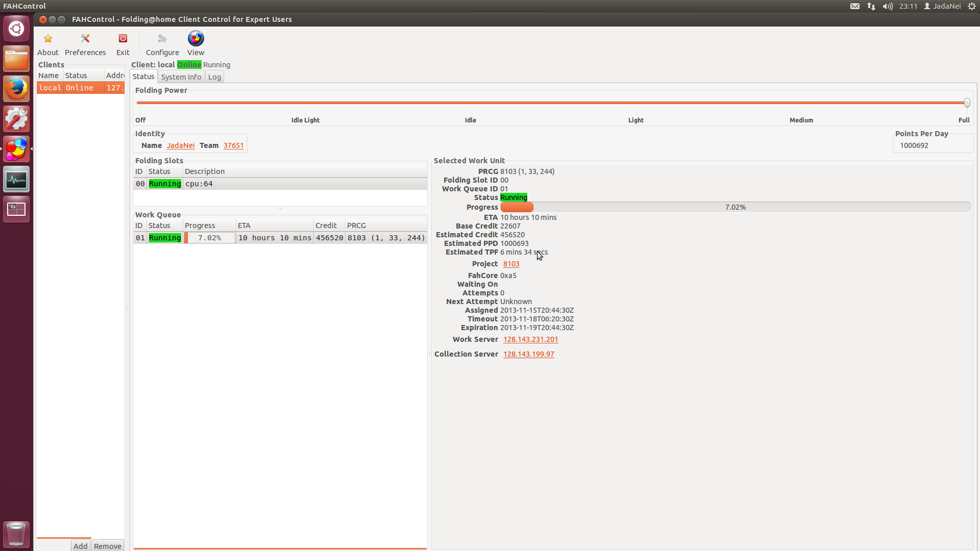Screen dimensions: 980x551
Task: Click the ETA value 10 hours 10 mins in details
Action: 528,217
